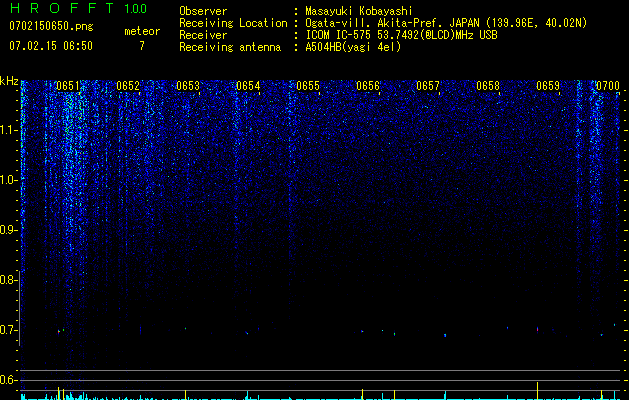Click the timestamp 07.02.15 06:50
Viewport: 629px width, 400px height.
coord(51,46)
